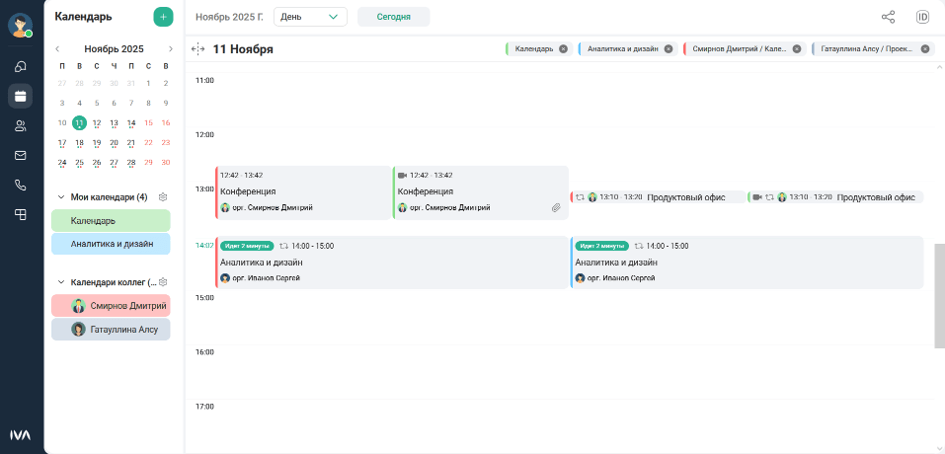The height and width of the screenshot is (454, 945).
Task: Toggle Смирнов Дмитрий colleague calendar
Action: click(111, 306)
